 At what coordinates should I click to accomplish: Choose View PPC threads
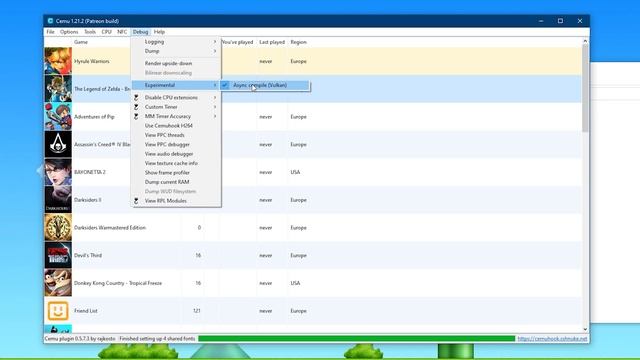(176, 135)
